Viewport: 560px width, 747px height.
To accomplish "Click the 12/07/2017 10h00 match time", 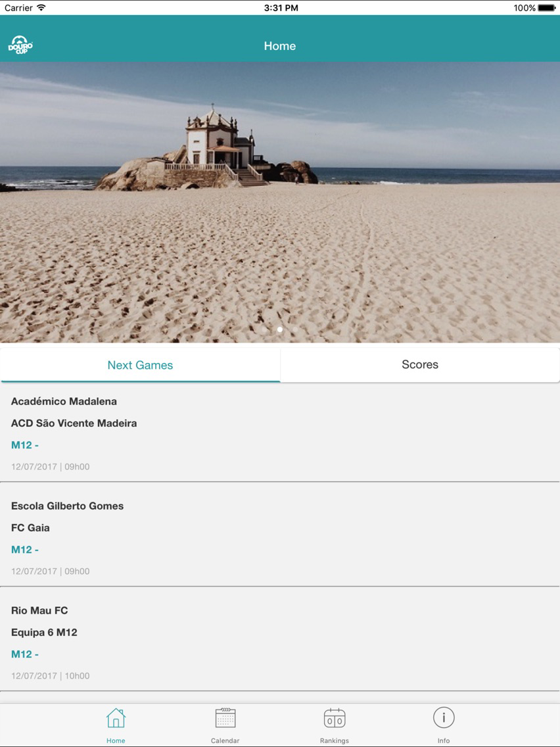I will point(51,675).
